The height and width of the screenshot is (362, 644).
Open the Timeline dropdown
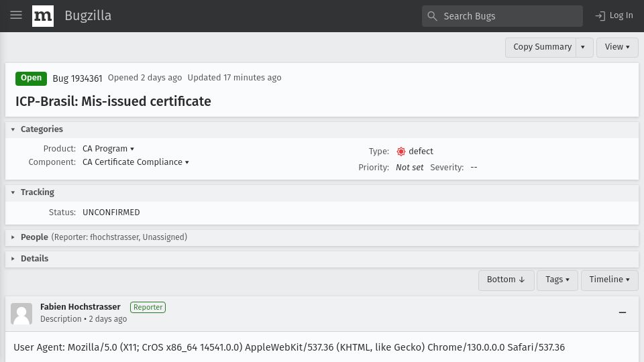coord(610,280)
